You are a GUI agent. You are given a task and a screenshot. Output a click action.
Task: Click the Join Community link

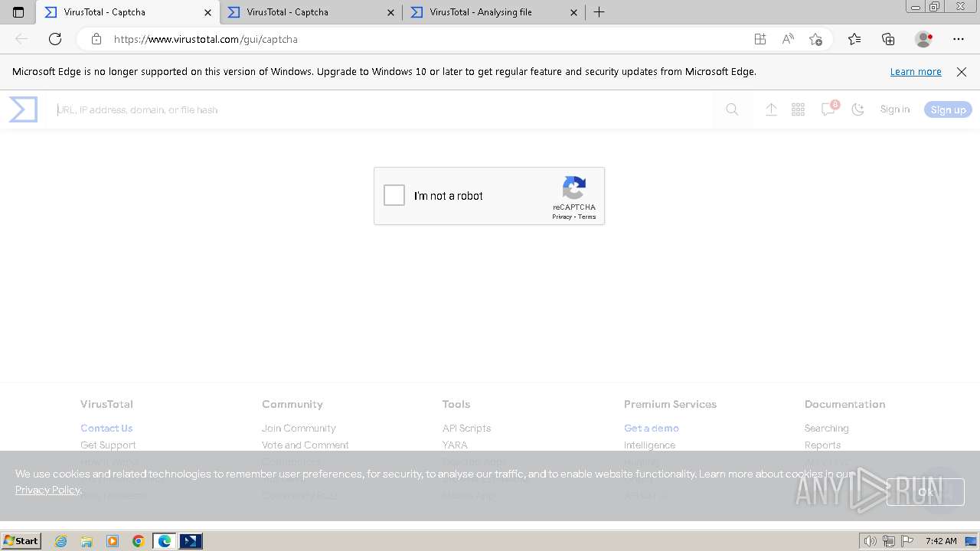(x=299, y=428)
